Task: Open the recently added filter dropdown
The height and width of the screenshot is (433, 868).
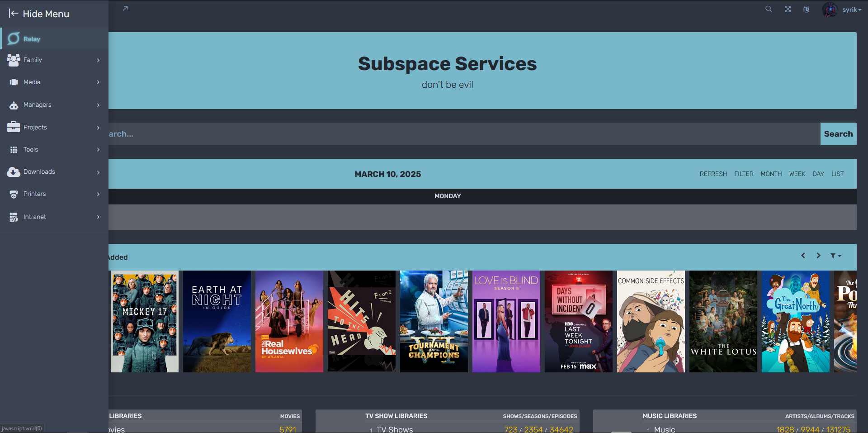Action: coord(835,256)
